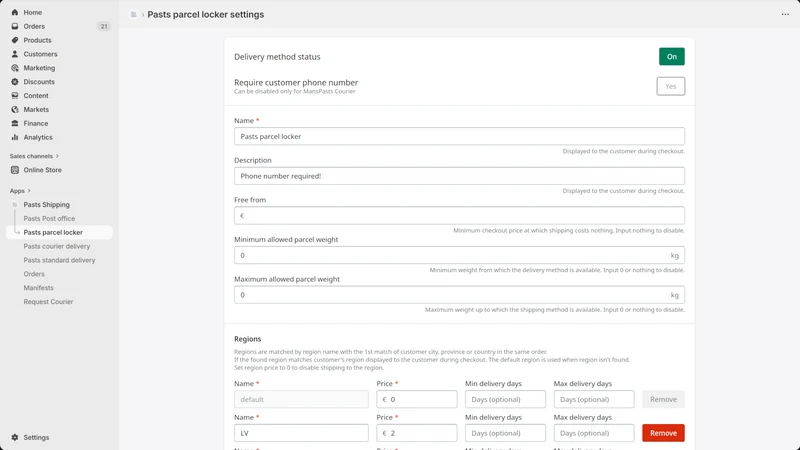The height and width of the screenshot is (450, 800).
Task: Toggle Require customer phone number Yes
Action: [x=670, y=86]
